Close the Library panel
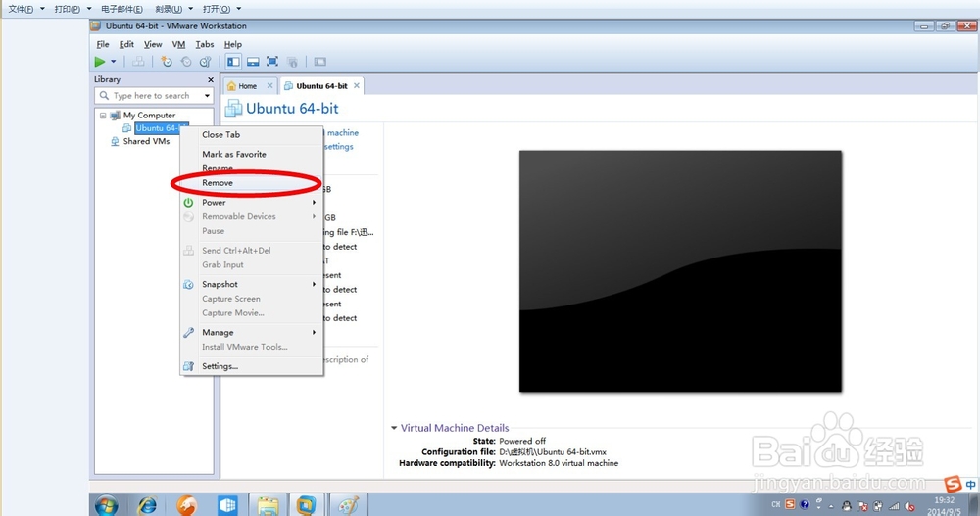 (211, 80)
